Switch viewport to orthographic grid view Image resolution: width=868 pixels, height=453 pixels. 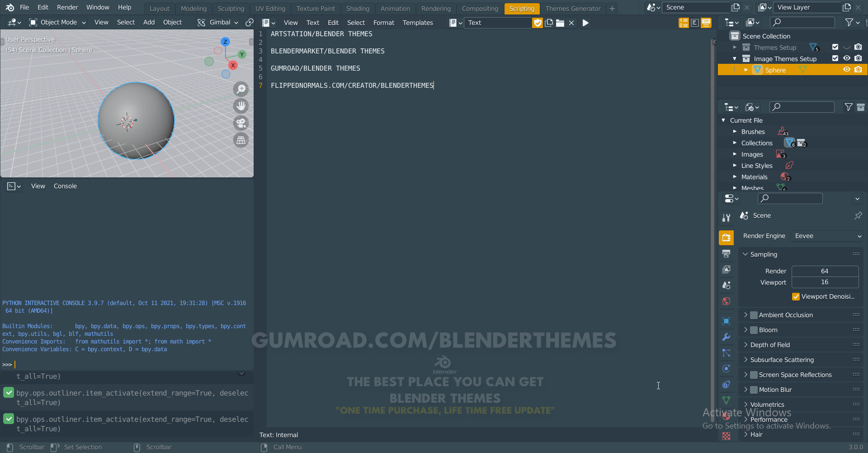click(241, 140)
